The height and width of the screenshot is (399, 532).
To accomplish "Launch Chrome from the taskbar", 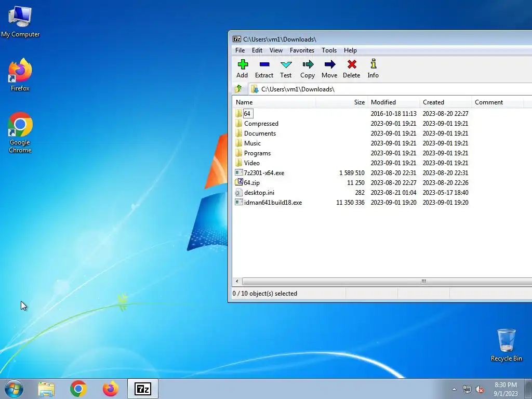I will 78,389.
